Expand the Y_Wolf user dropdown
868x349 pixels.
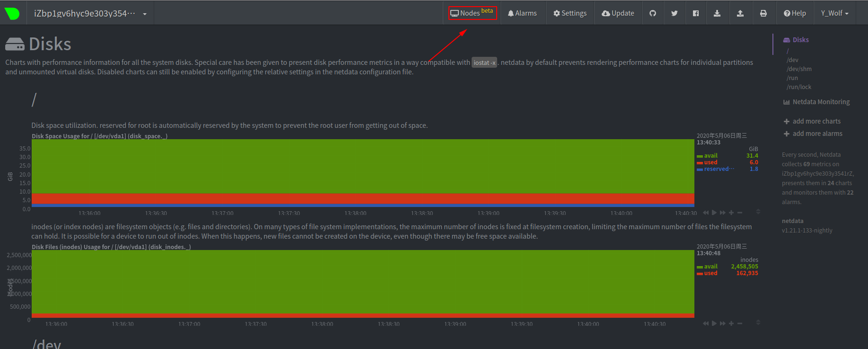click(835, 13)
